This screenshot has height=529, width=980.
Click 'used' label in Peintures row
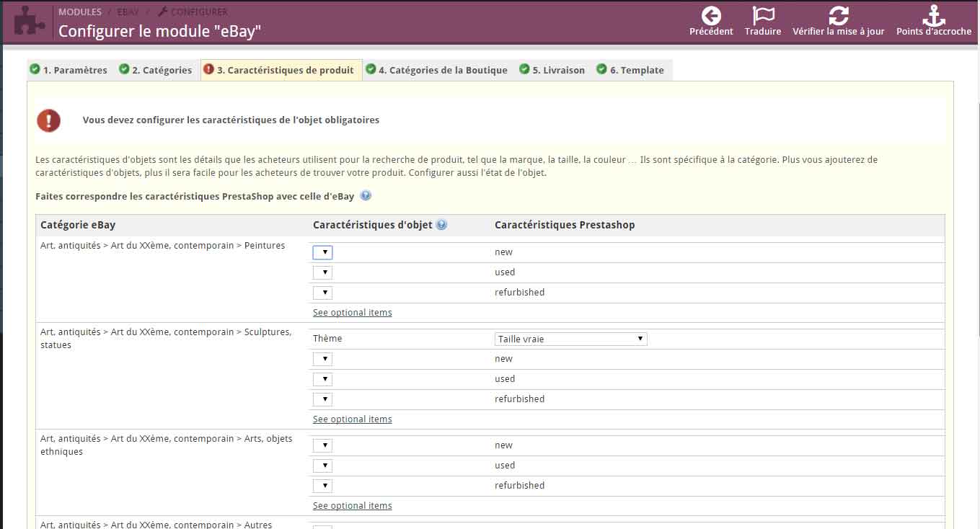(505, 272)
